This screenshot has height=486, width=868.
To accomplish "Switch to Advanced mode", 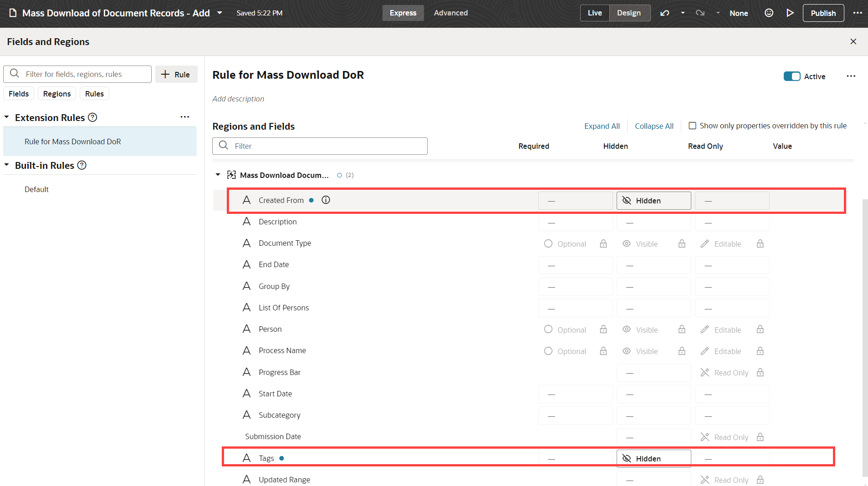I will [451, 13].
